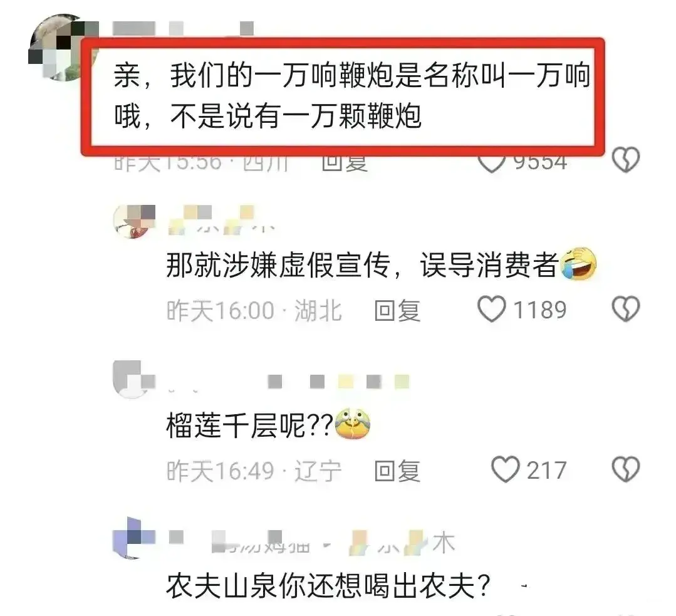Screen dimensions: 676x616
Task: Select the 农夫山泉你还想喝出农夫 comment text
Action: click(x=328, y=585)
